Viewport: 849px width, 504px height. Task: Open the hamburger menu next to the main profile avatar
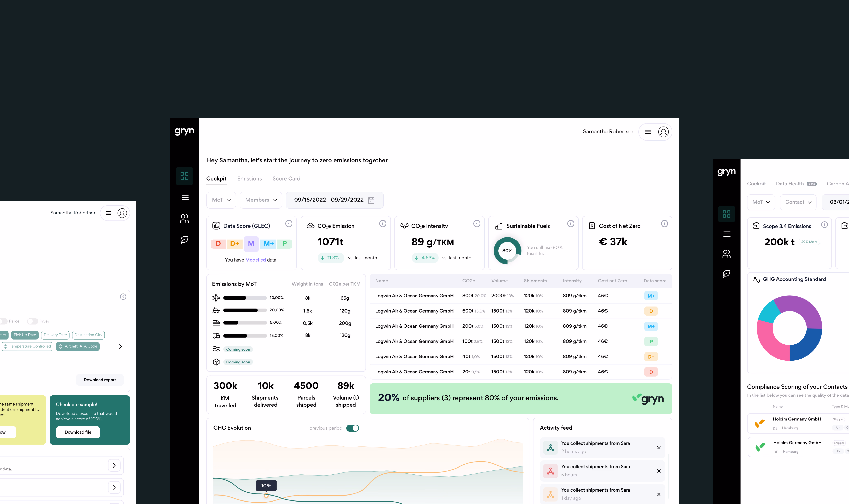coord(648,132)
